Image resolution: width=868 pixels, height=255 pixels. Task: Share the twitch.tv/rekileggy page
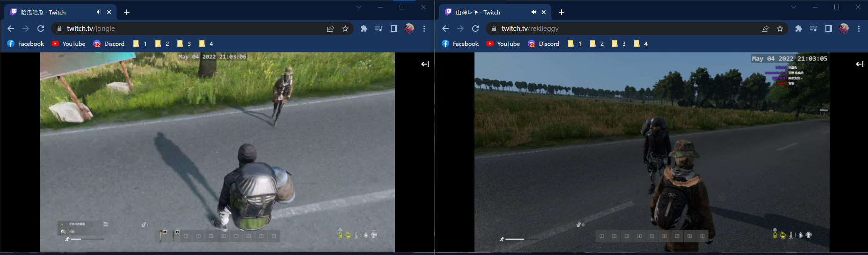pos(765,29)
